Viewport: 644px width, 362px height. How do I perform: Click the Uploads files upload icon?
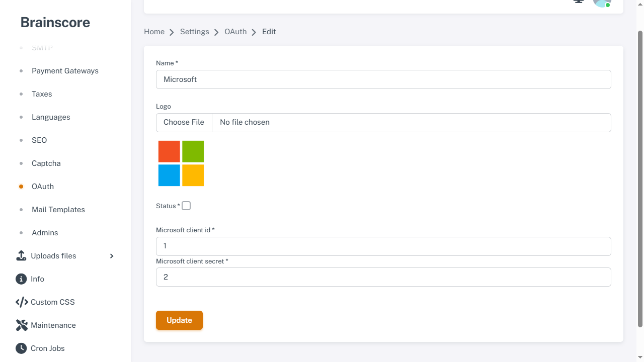tap(21, 256)
